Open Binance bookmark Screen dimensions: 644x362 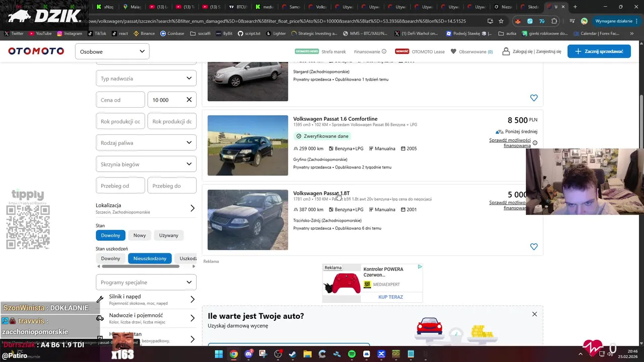(x=144, y=34)
